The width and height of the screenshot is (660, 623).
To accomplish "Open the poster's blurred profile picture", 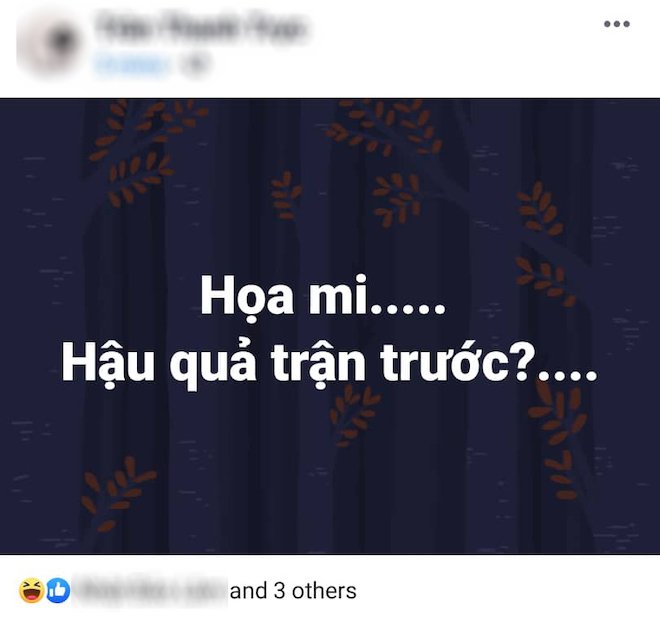I will click(x=50, y=43).
